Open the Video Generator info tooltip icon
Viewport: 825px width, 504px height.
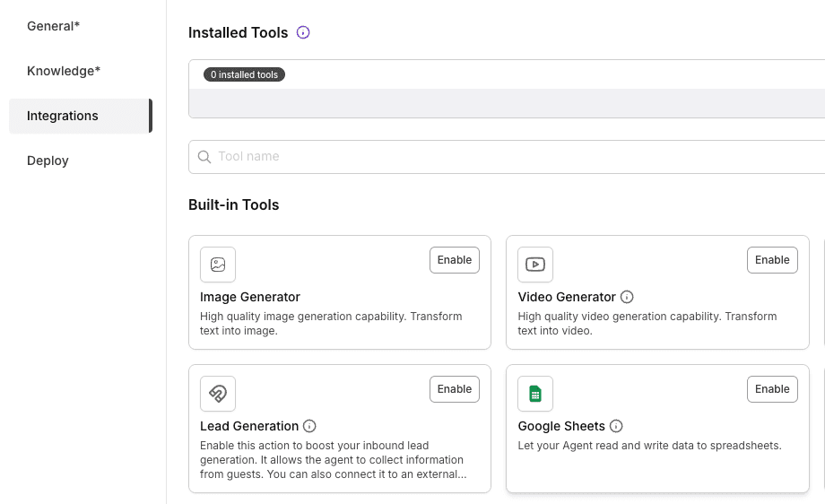[627, 297]
